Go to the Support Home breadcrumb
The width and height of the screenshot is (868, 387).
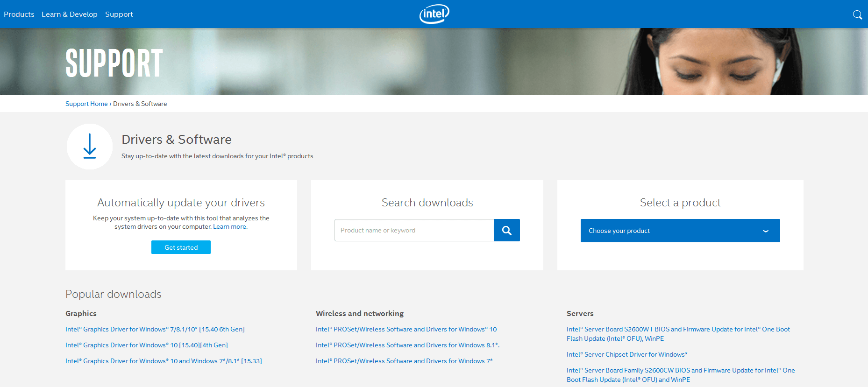click(x=86, y=104)
